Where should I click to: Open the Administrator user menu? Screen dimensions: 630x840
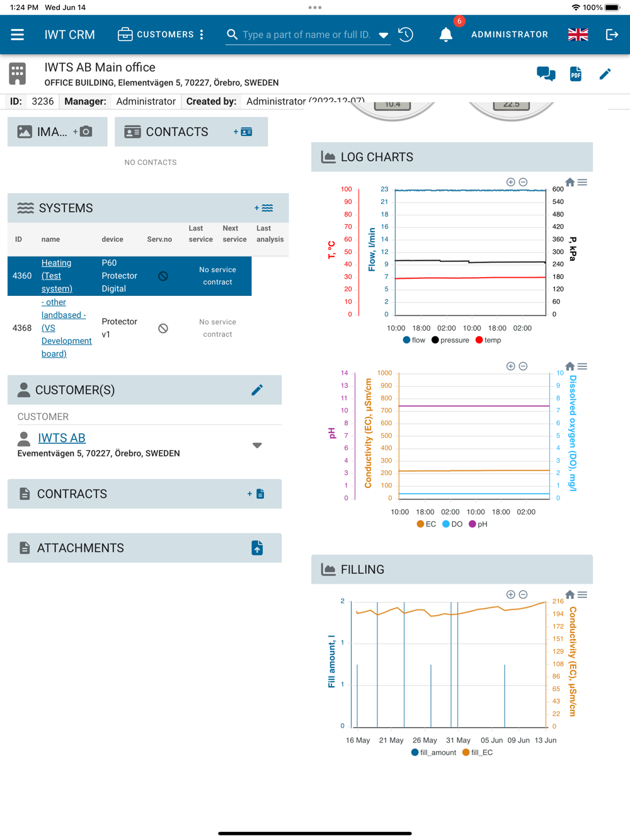(510, 35)
